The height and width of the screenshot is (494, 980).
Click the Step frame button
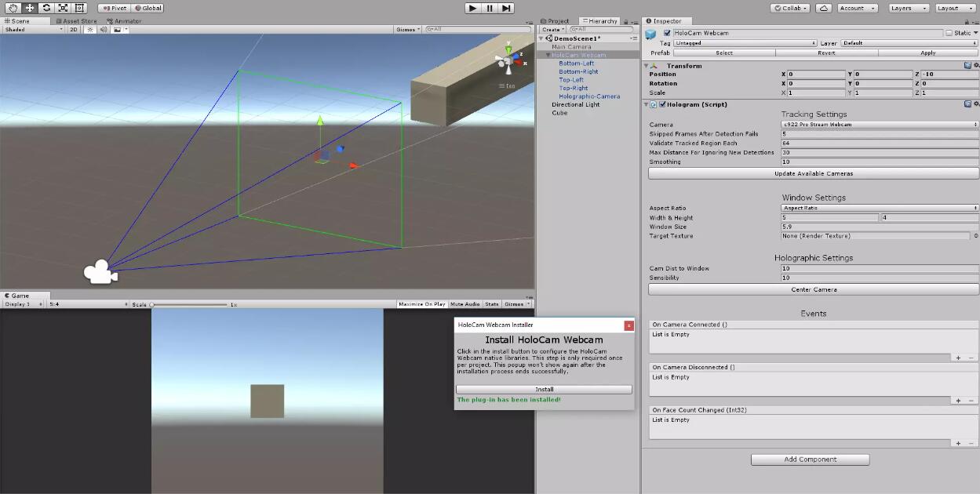[x=507, y=8]
